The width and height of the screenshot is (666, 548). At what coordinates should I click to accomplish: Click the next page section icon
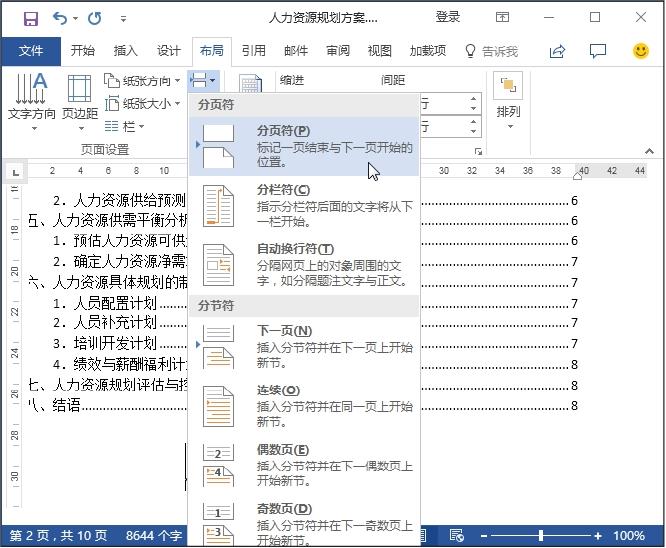pos(218,347)
